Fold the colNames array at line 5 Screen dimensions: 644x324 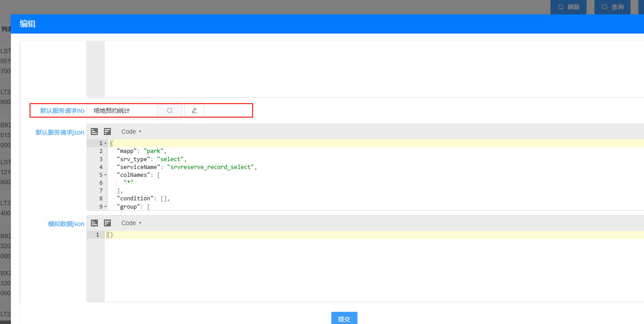click(x=106, y=175)
